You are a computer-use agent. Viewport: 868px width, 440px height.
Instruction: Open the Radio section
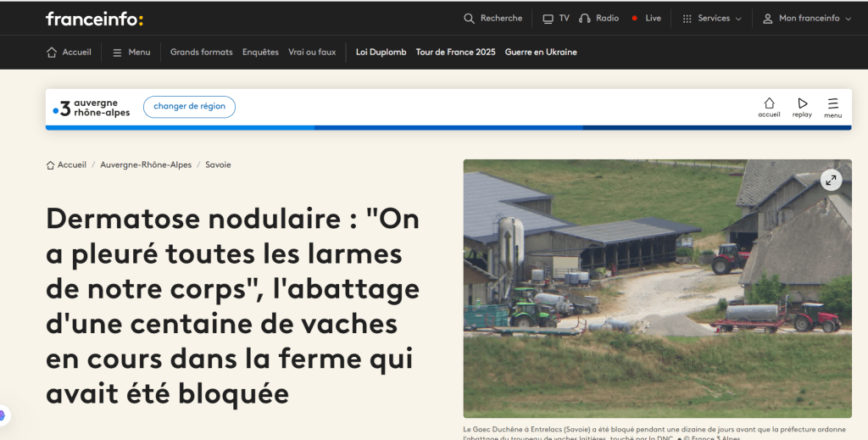598,19
